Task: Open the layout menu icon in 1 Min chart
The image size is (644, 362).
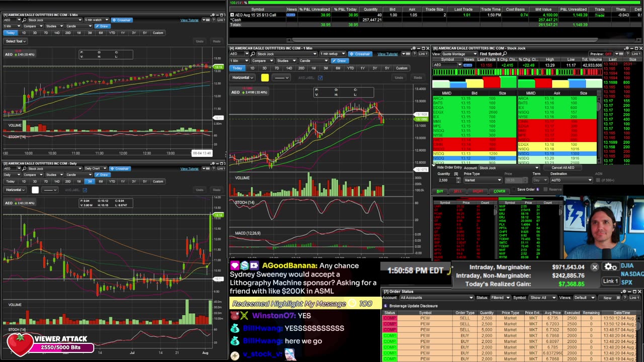Action: click(x=407, y=54)
